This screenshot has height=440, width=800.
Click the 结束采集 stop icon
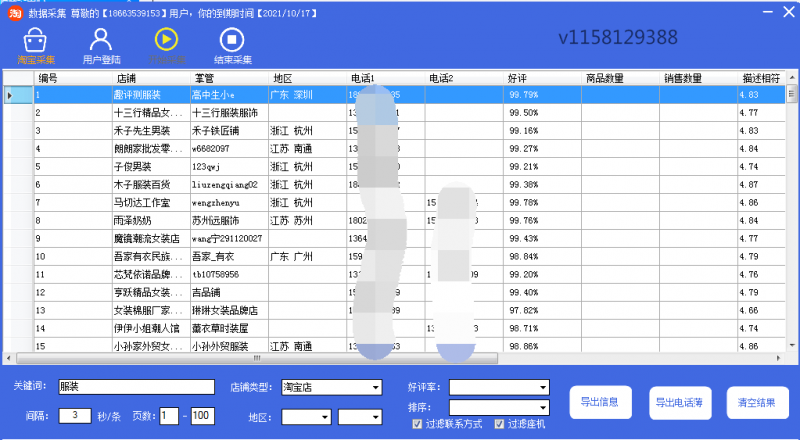[x=232, y=41]
